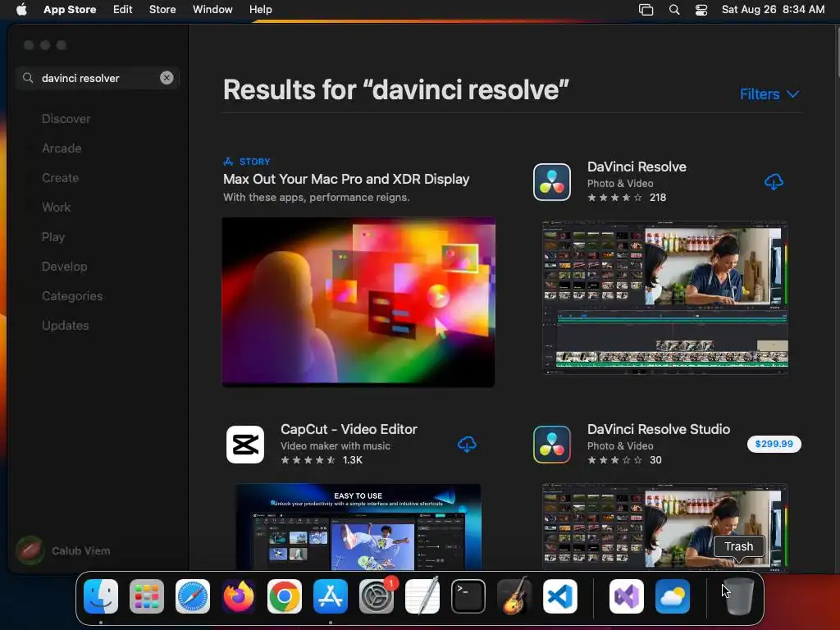Open the Edit menu
Image resolution: width=840 pixels, height=630 pixels.
click(123, 9)
